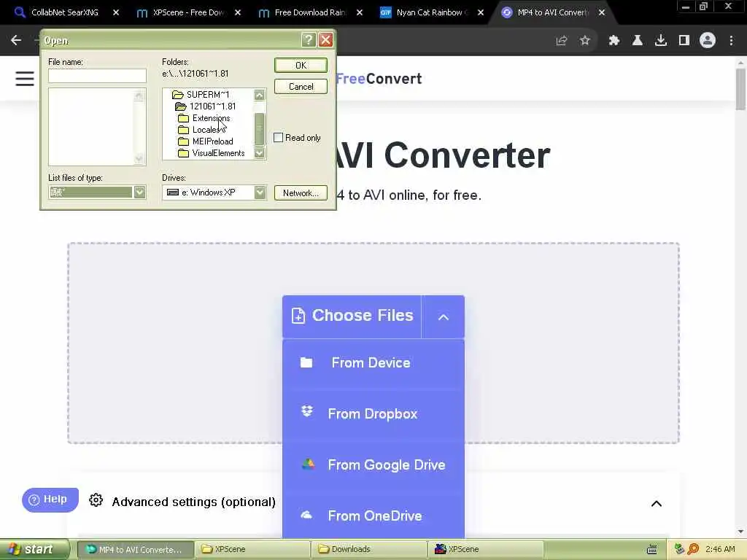Click the magnifier tray icon

(x=693, y=549)
